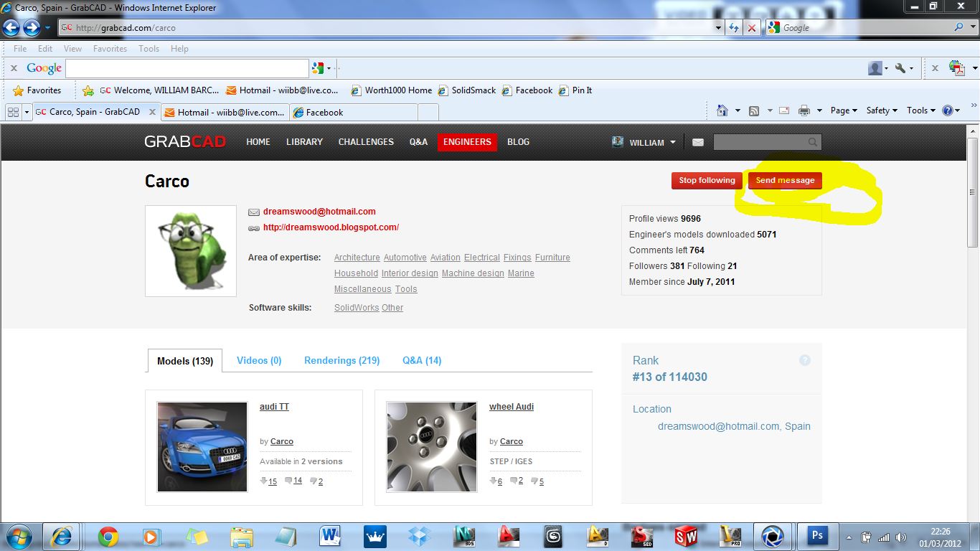
Task: Open Google Chrome from the taskbar
Action: pyautogui.click(x=108, y=537)
